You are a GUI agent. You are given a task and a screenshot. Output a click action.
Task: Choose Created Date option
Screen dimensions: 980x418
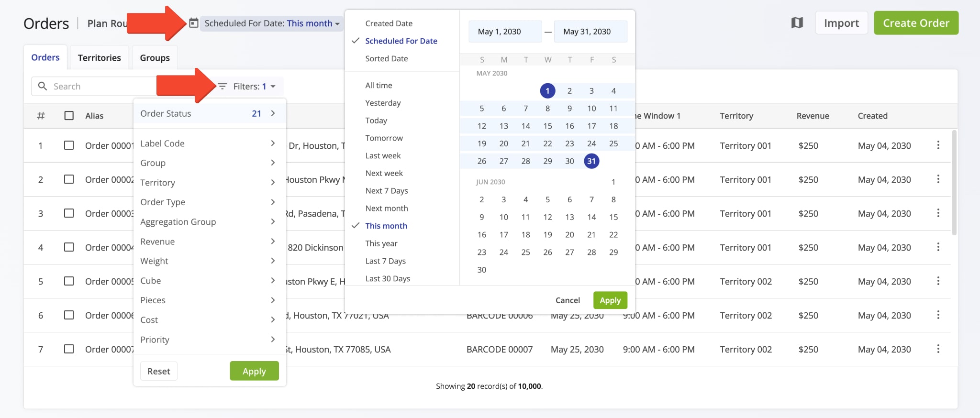[x=389, y=23]
